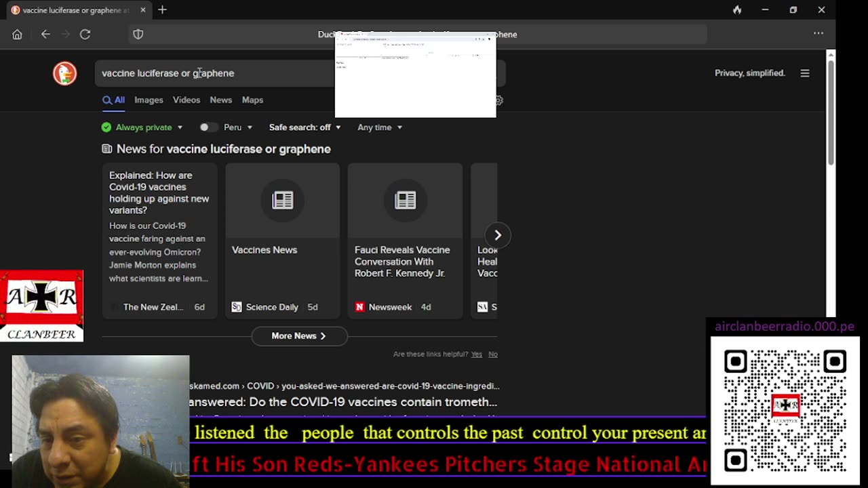
Task: Reload the page with refresh icon
Action: (x=85, y=34)
